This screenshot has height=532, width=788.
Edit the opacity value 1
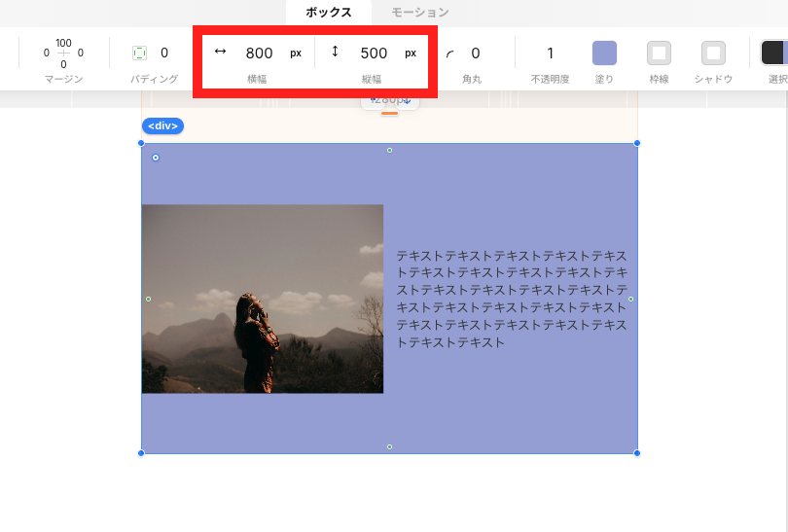551,53
